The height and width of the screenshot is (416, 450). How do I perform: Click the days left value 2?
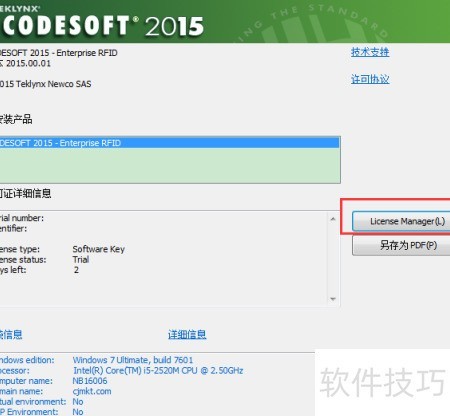pyautogui.click(x=76, y=270)
